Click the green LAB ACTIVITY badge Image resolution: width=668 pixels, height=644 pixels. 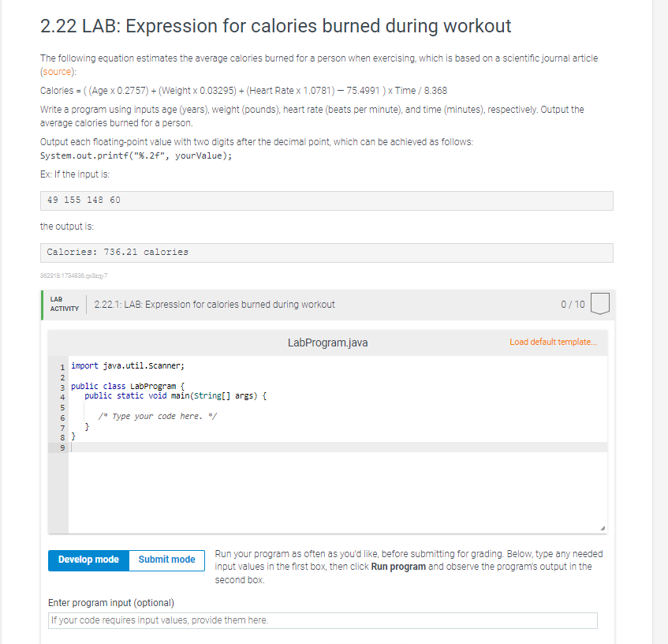click(63, 304)
